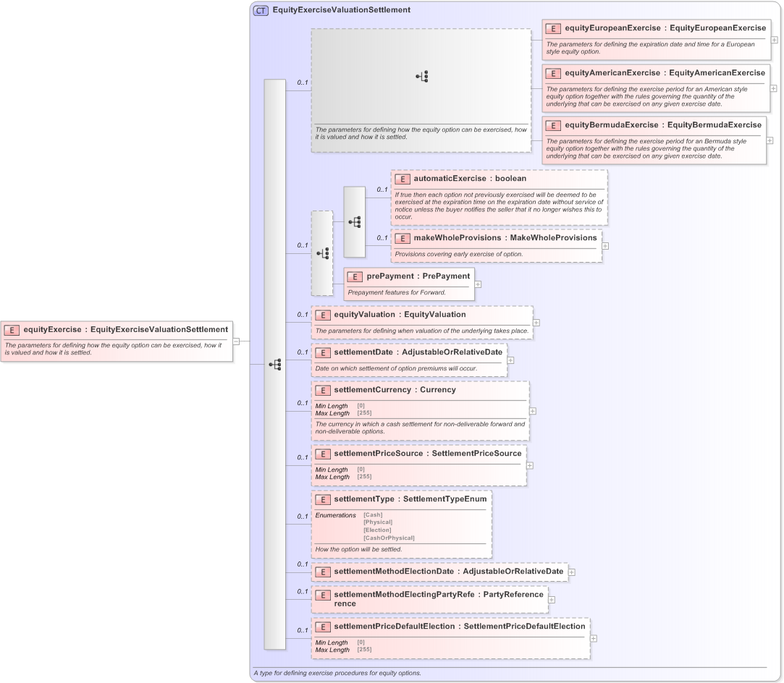Expand the equityBermudaExercise element
784x683 pixels.
tap(770, 140)
